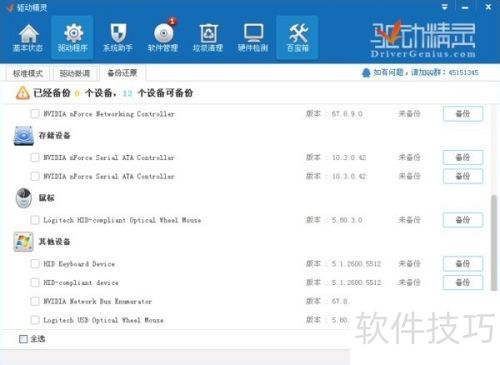Open 百宝箱 tools icon
The height and width of the screenshot is (365, 500).
click(298, 38)
